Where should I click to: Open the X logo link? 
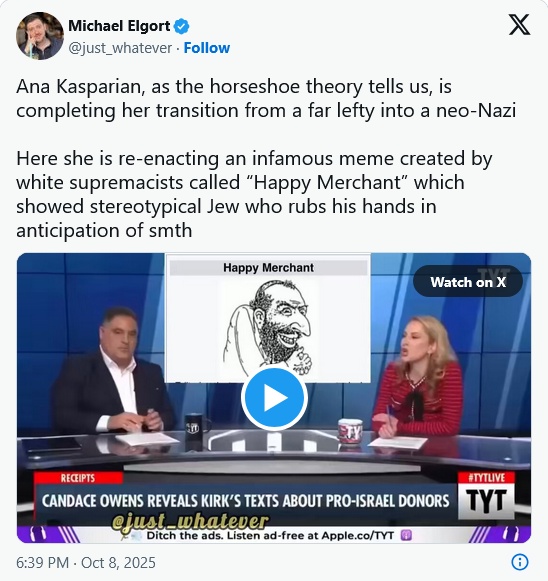pos(519,24)
